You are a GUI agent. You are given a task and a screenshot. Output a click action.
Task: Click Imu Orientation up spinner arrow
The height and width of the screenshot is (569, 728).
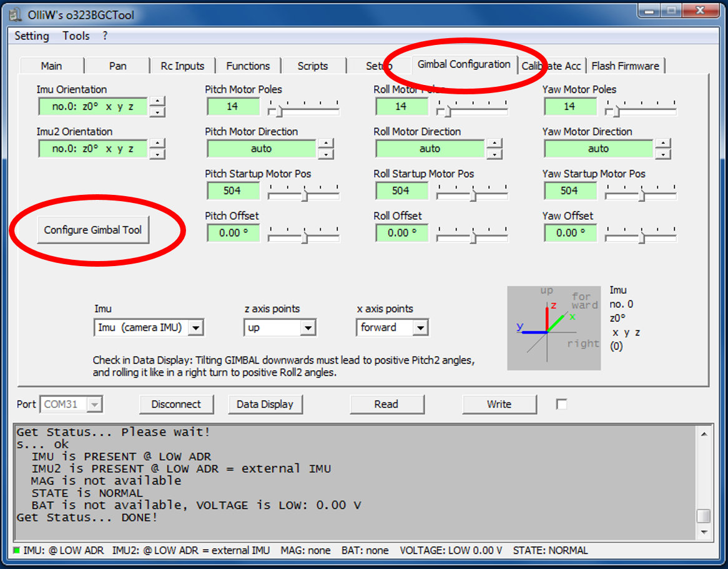pos(159,101)
